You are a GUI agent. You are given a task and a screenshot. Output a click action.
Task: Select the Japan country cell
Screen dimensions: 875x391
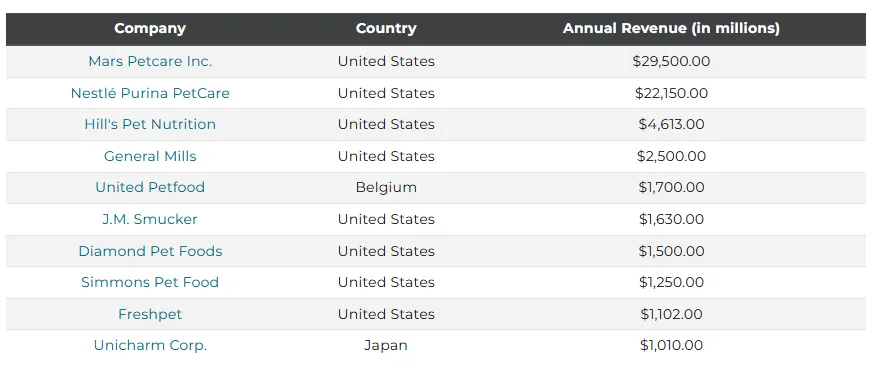pyautogui.click(x=386, y=345)
